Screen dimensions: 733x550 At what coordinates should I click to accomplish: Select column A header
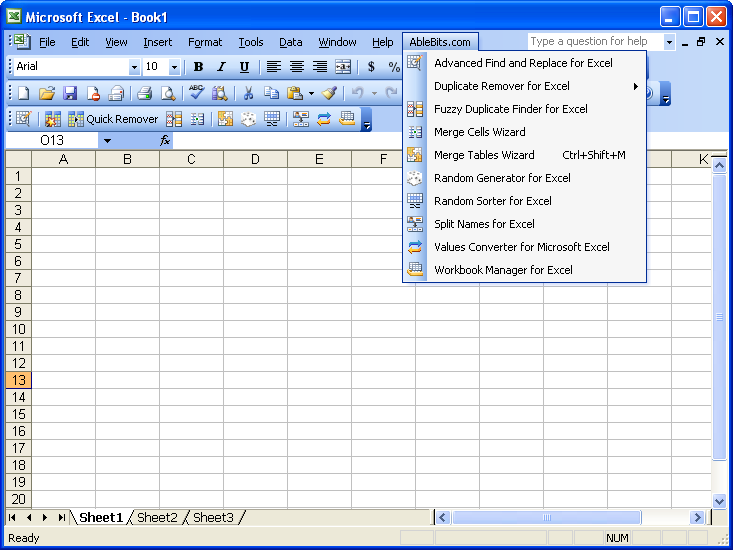click(x=64, y=160)
